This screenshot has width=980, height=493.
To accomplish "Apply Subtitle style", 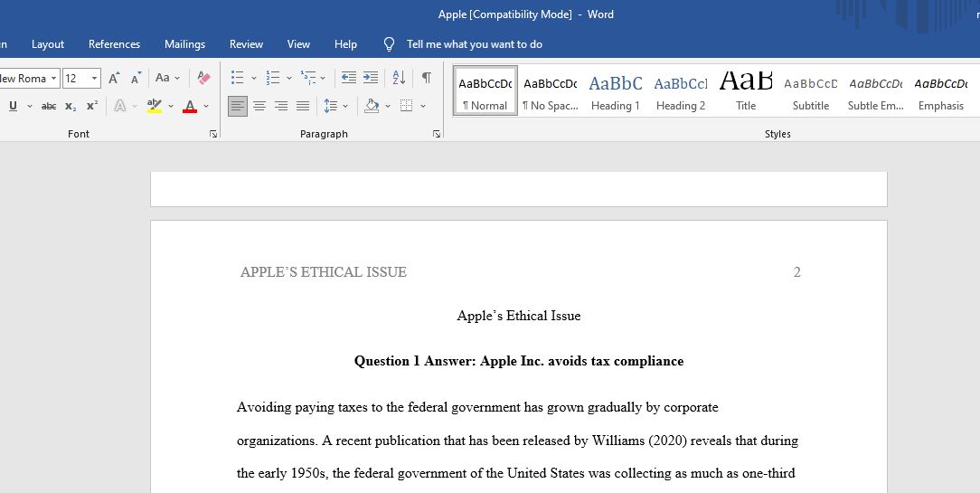I will click(x=811, y=90).
